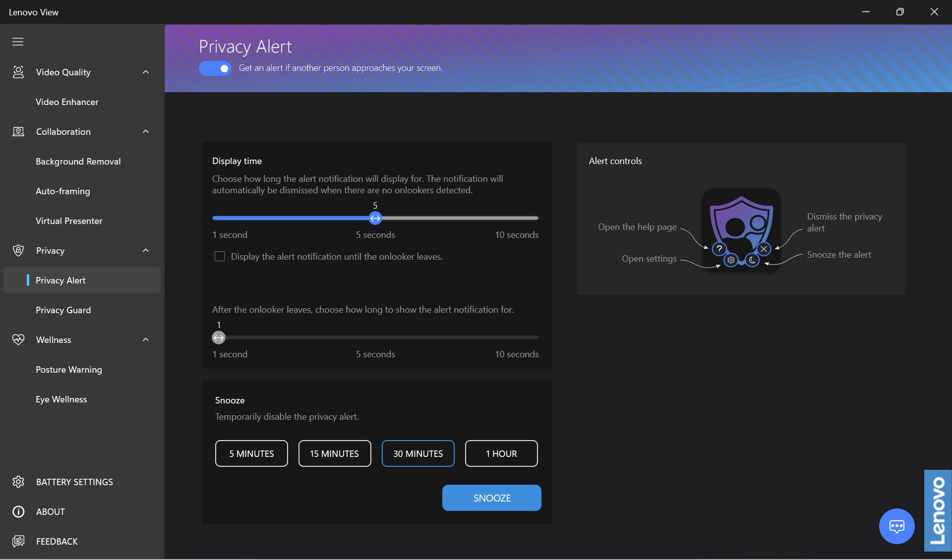952x560 pixels.
Task: Collapse the Video Quality section chevron
Action: pyautogui.click(x=146, y=72)
